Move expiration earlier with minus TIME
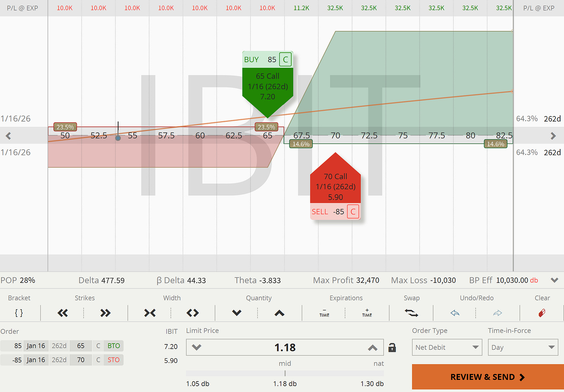 (324, 313)
